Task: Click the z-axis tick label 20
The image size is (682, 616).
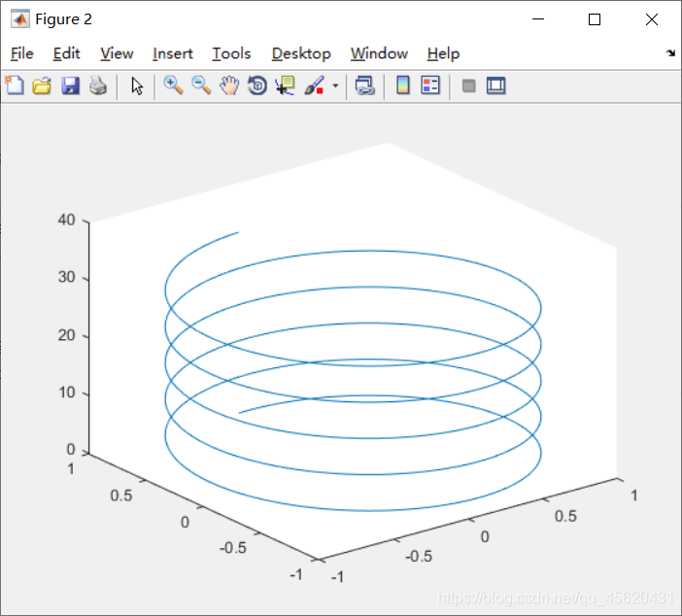Action: click(66, 335)
